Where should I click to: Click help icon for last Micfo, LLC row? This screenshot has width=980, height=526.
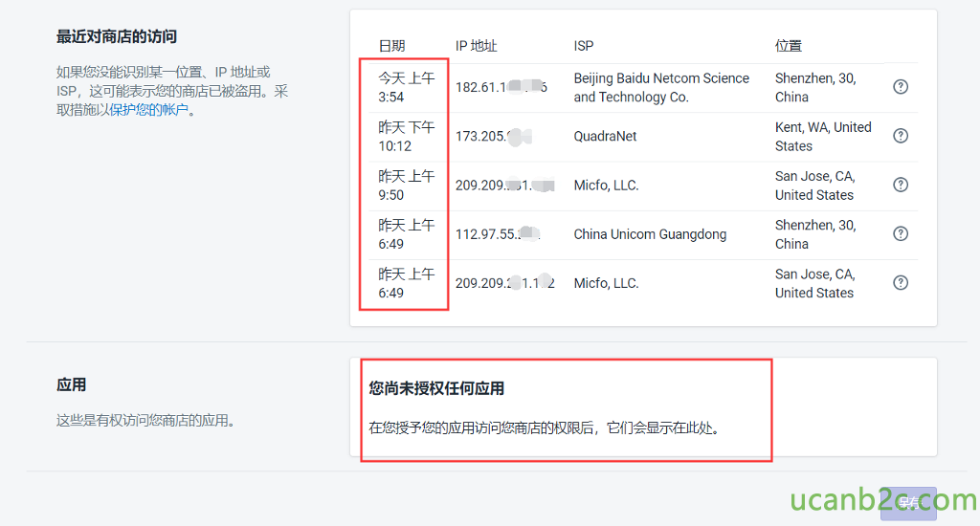pos(900,283)
